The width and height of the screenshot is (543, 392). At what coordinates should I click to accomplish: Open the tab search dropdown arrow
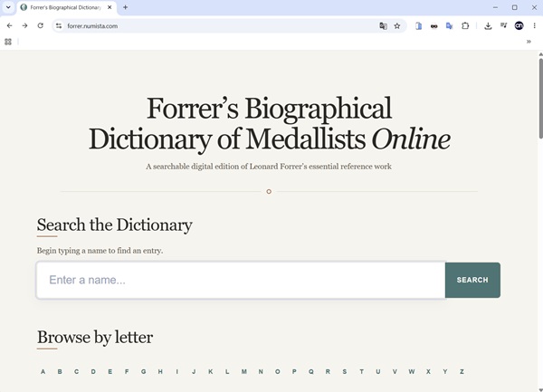point(8,7)
